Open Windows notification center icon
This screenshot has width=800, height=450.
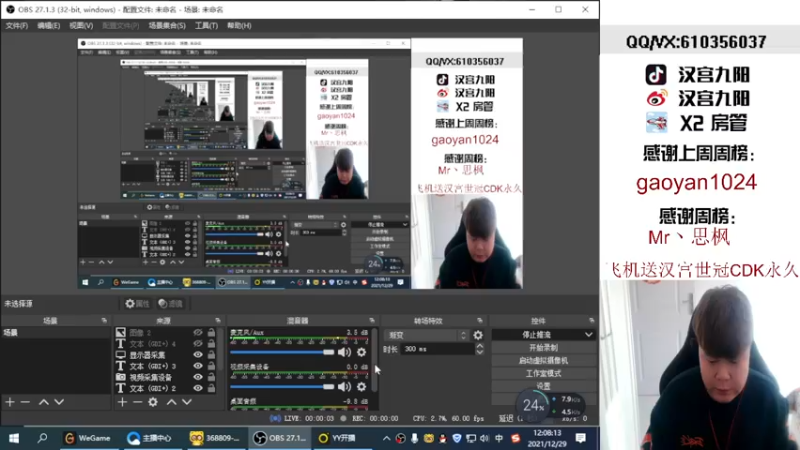click(581, 438)
